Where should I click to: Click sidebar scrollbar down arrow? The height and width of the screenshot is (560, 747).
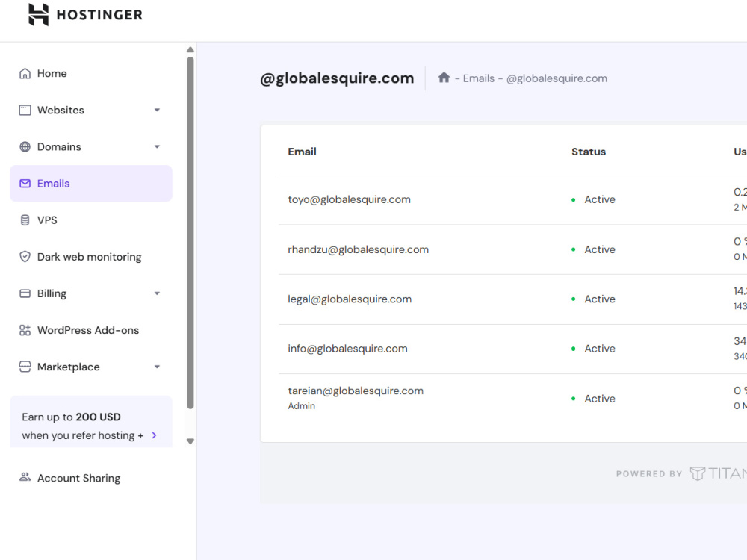click(x=190, y=441)
